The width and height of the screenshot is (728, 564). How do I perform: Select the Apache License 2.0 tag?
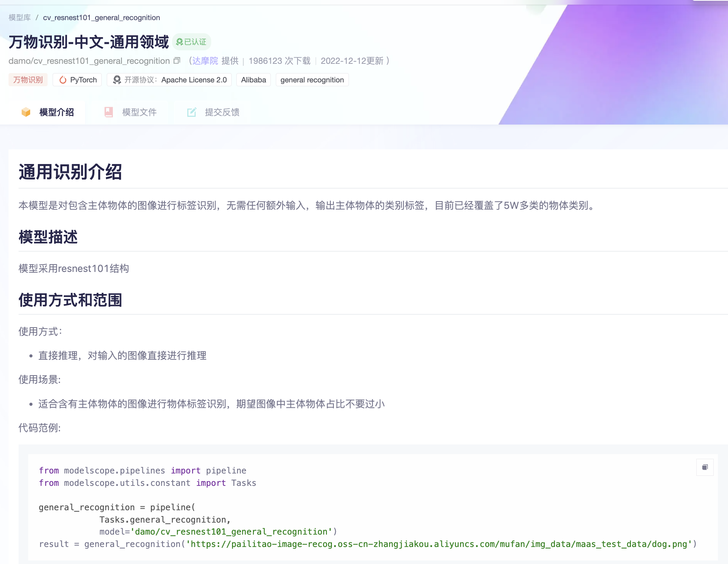(x=169, y=80)
